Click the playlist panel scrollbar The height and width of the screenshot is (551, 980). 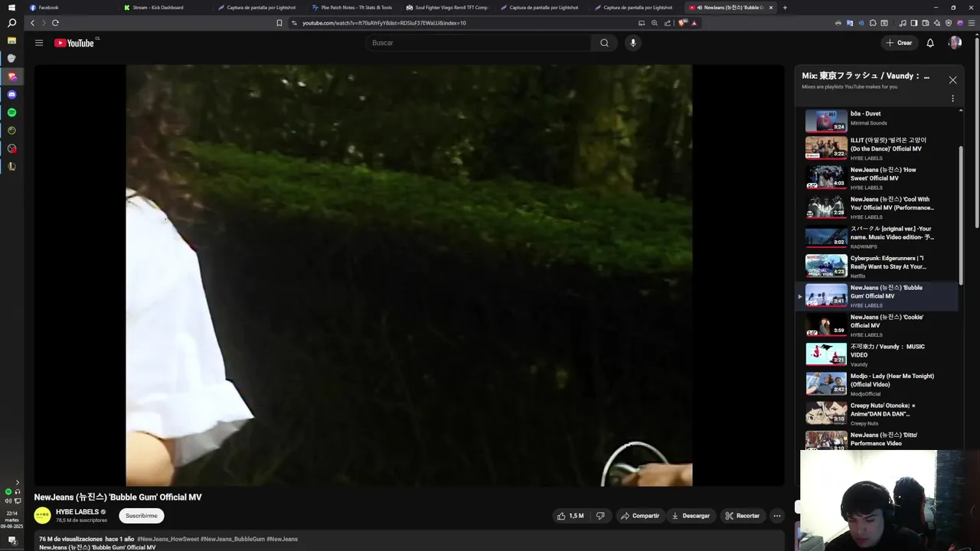point(962,214)
